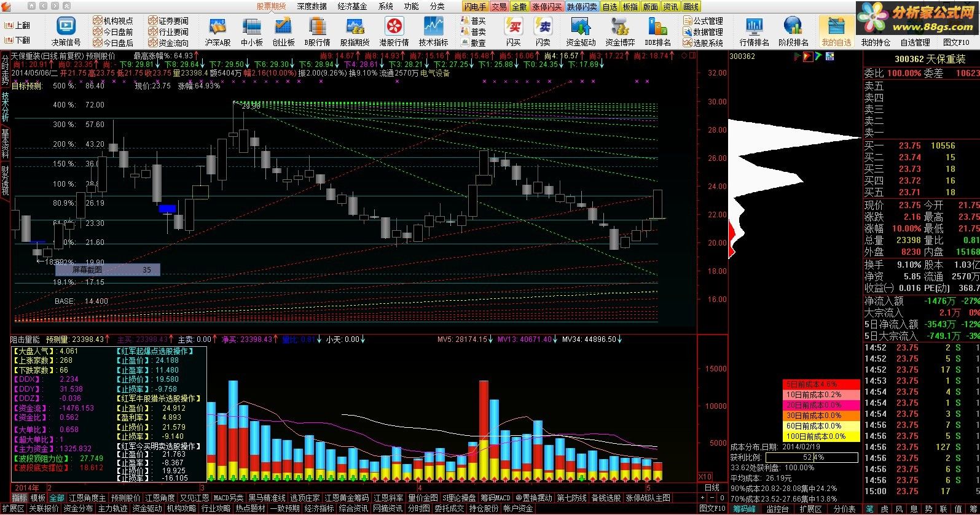Click the 5日前成本 red legend swatch
Image resolution: width=980 pixels, height=515 pixels.
click(821, 384)
